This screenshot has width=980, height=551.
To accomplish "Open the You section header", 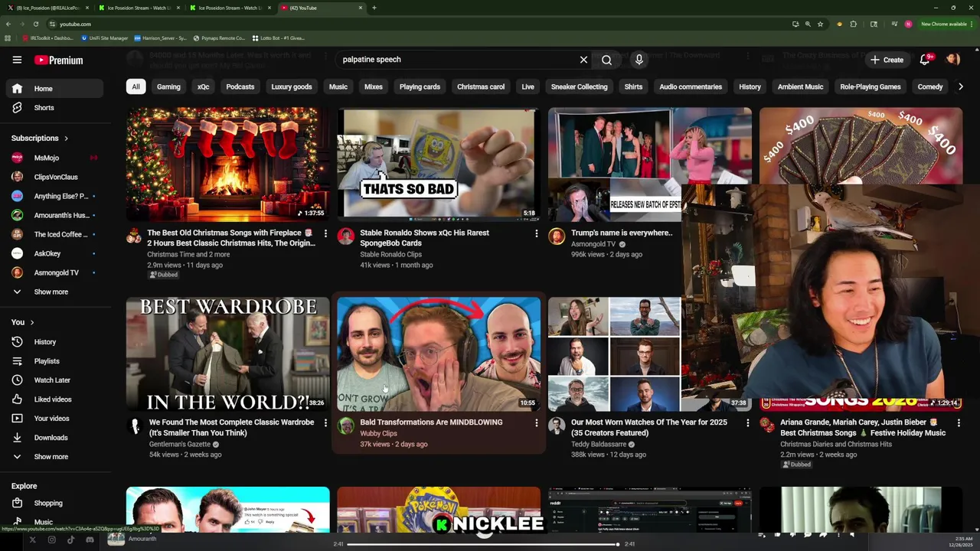I will tap(23, 322).
